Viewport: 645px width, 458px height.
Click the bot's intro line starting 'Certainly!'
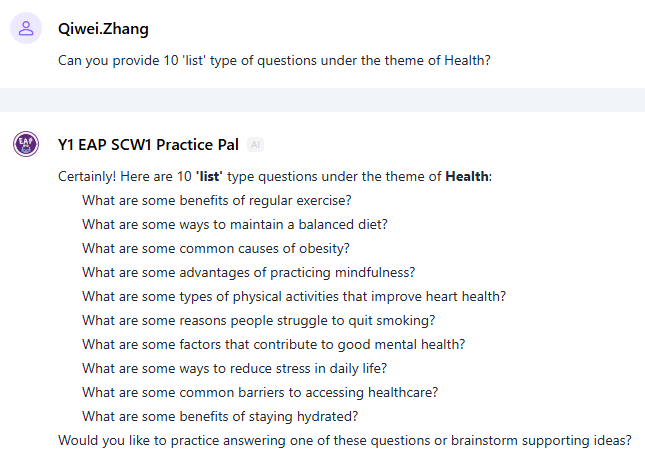point(275,176)
